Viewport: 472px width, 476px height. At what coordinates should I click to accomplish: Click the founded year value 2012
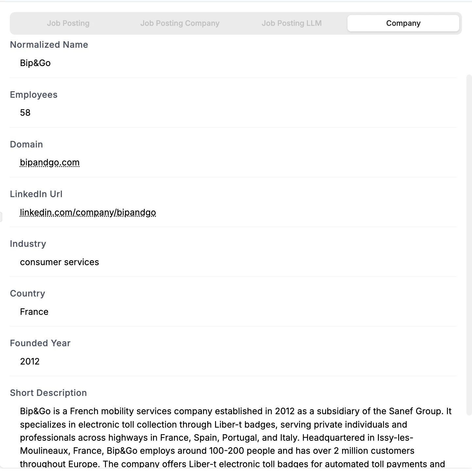click(30, 362)
